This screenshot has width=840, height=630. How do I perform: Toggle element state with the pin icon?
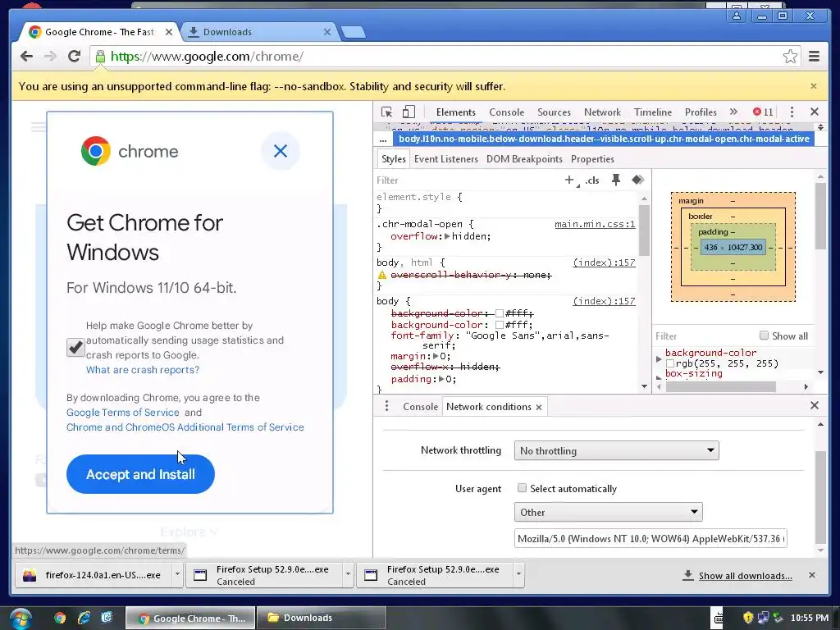pyautogui.click(x=616, y=180)
